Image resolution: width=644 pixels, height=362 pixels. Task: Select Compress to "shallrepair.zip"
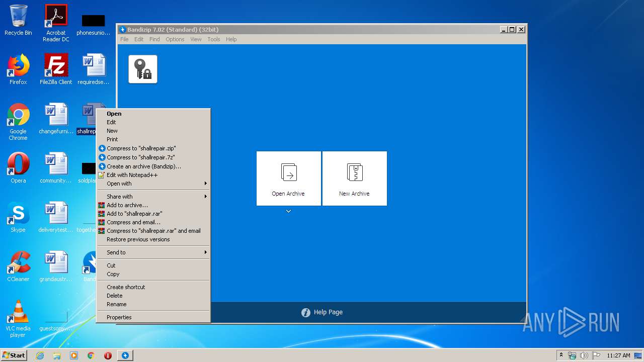click(153, 148)
